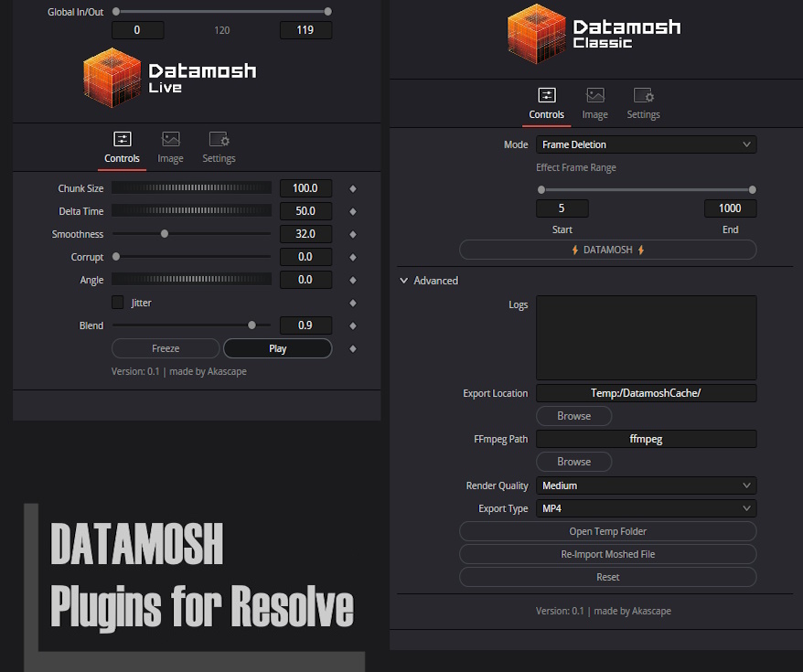803x672 pixels.
Task: Toggle keyframe diamond for Delta Time
Action: coord(353,211)
